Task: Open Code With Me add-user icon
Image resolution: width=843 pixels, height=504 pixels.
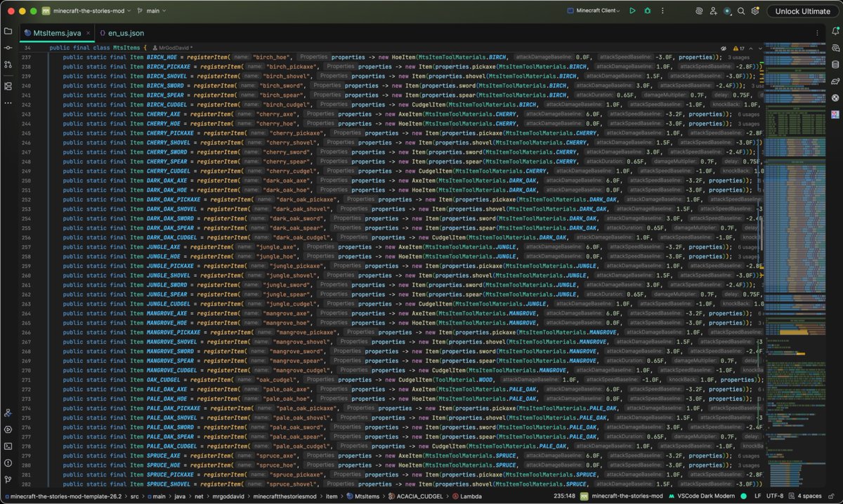Action: (x=713, y=11)
